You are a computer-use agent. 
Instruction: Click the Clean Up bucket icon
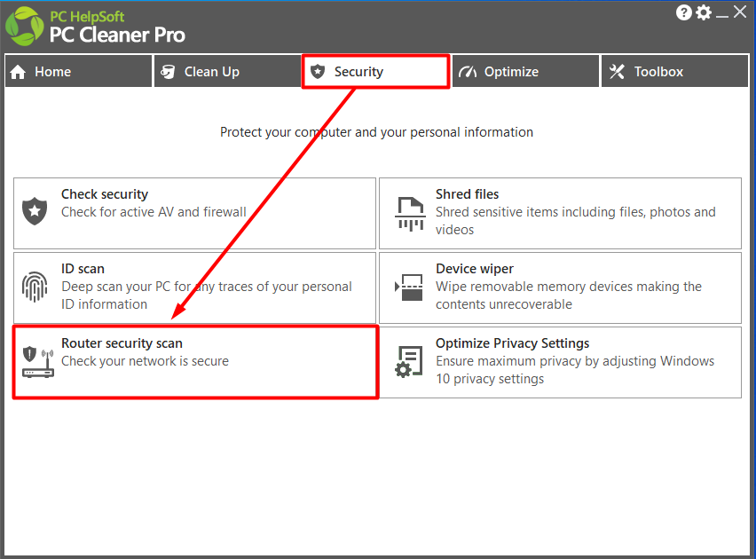click(168, 72)
